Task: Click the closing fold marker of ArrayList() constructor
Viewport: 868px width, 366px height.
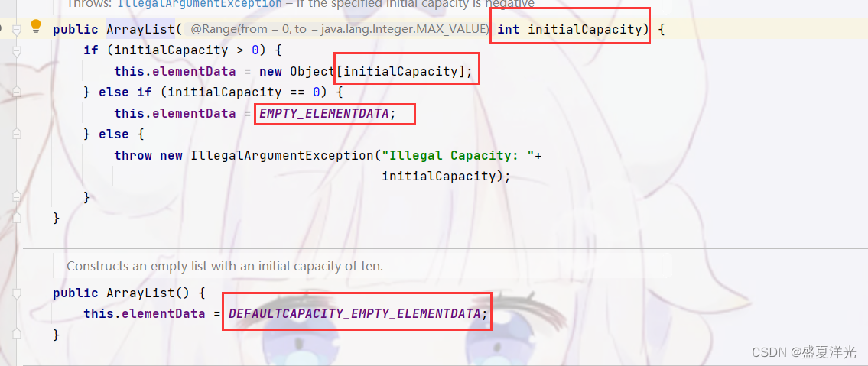Action: (x=17, y=335)
